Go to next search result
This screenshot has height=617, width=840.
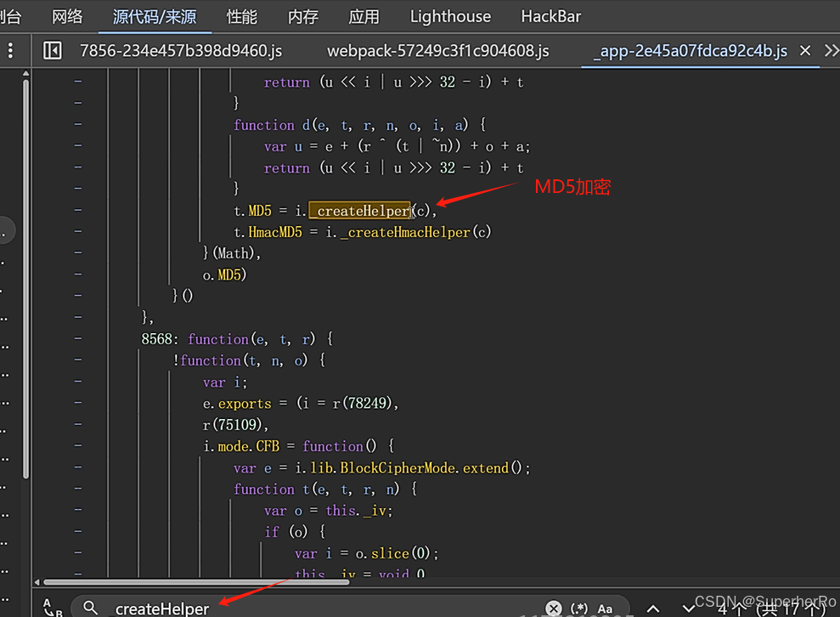689,609
